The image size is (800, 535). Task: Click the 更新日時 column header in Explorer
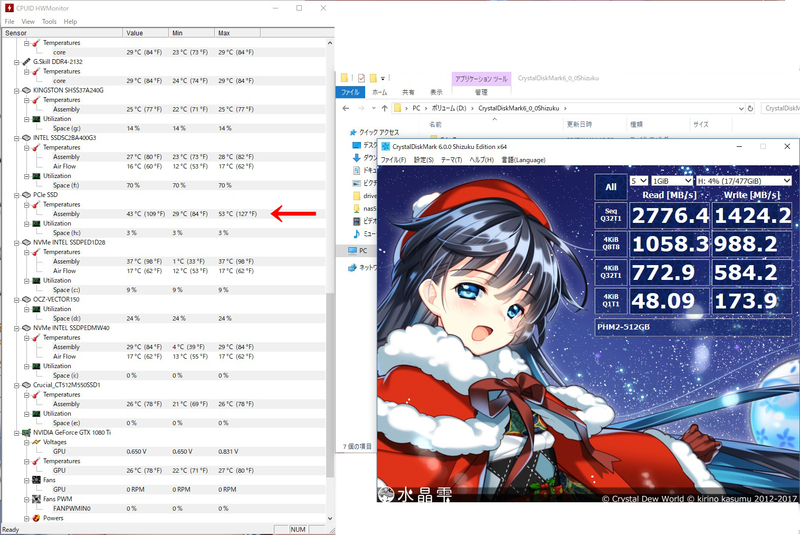click(595, 124)
